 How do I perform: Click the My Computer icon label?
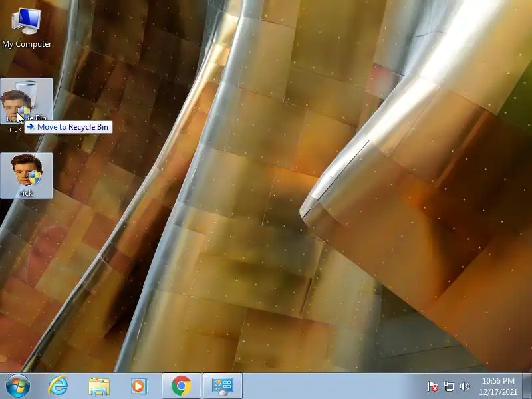pyautogui.click(x=27, y=44)
